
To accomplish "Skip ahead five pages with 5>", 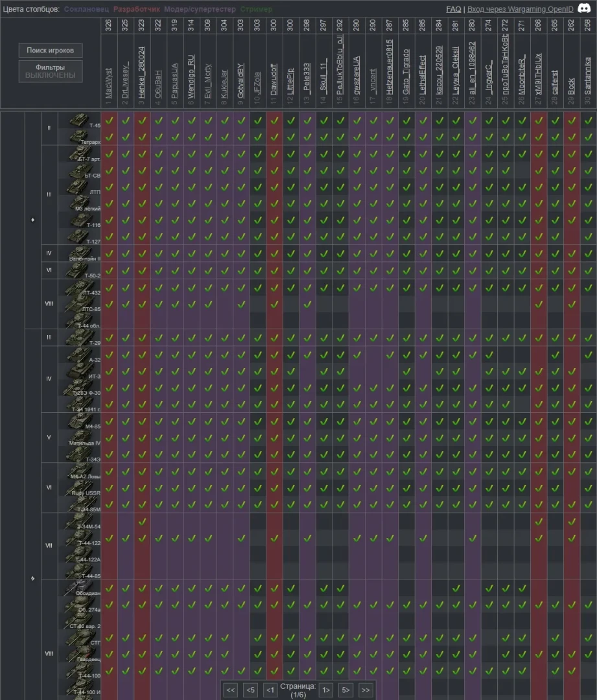I will (x=346, y=690).
